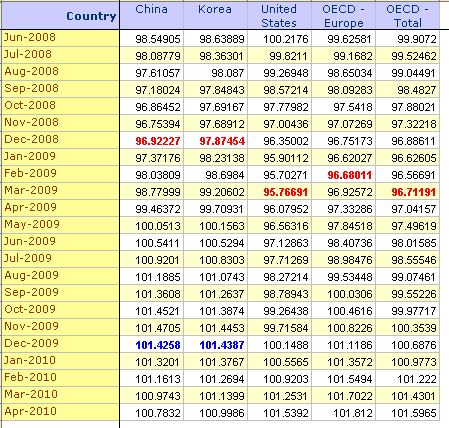Select red OECD Europe value 96.68011
449x428 pixels.
pyautogui.click(x=350, y=175)
